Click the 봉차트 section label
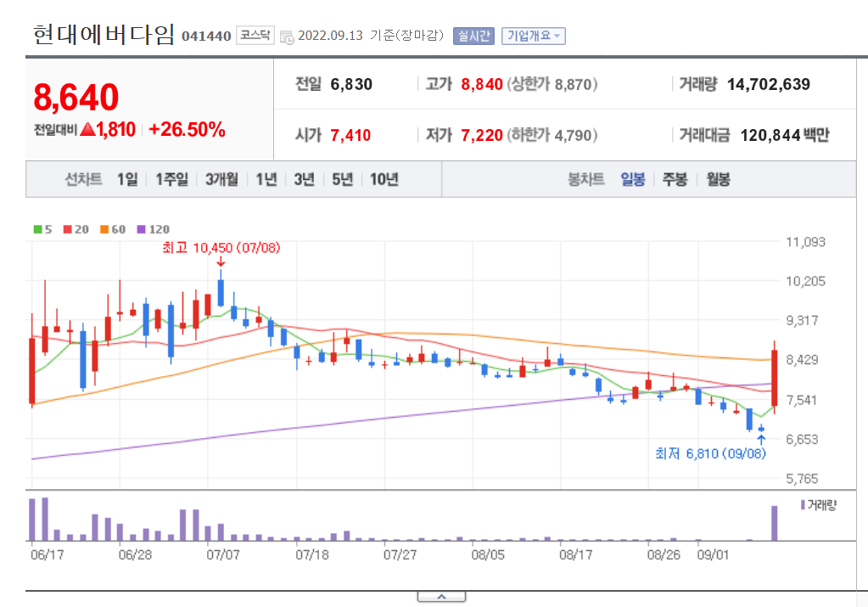The width and height of the screenshot is (868, 607). pos(586,179)
